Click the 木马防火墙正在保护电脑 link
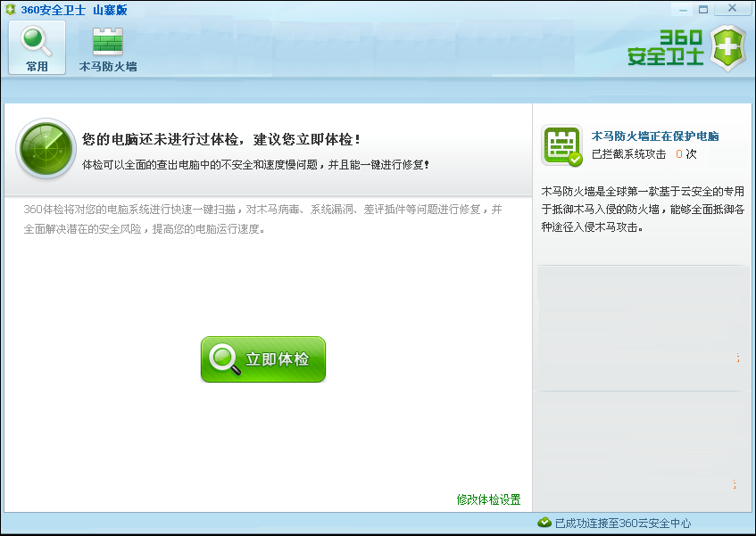 coord(655,136)
